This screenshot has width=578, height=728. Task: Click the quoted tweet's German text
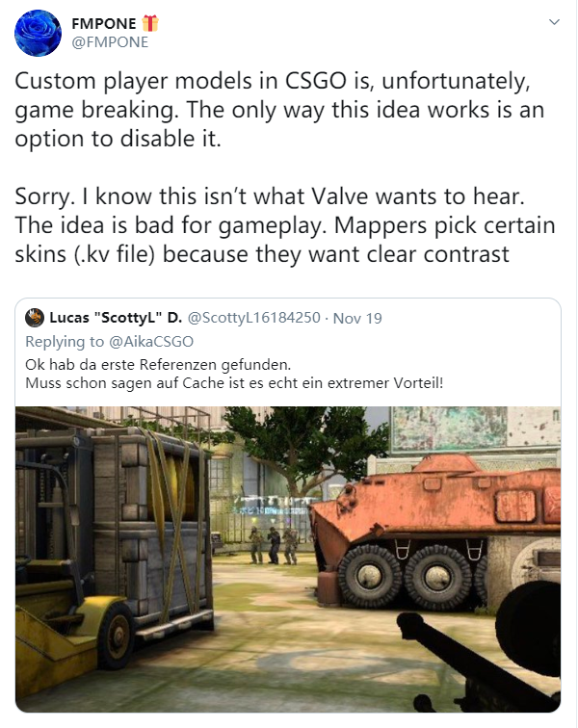[x=234, y=374]
